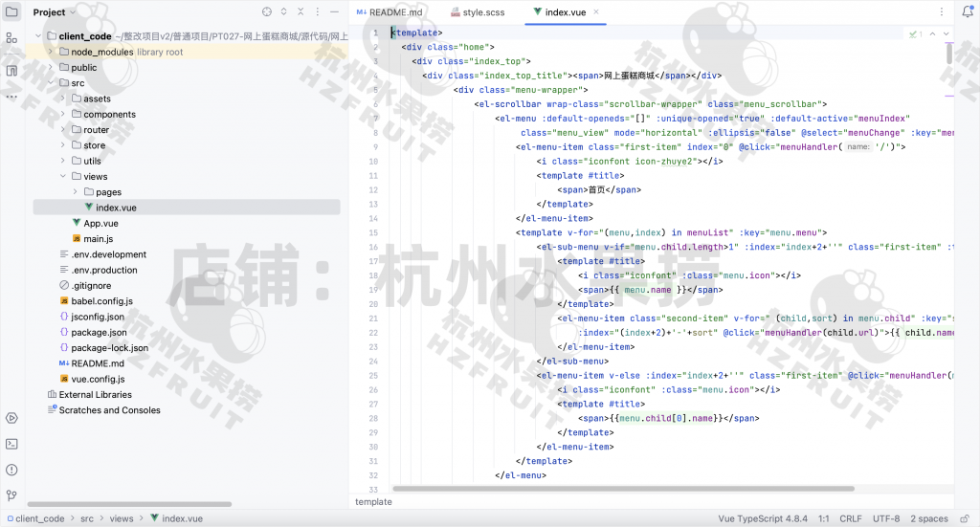Open the Git version control tool window
The width and height of the screenshot is (980, 527).
tap(11, 495)
